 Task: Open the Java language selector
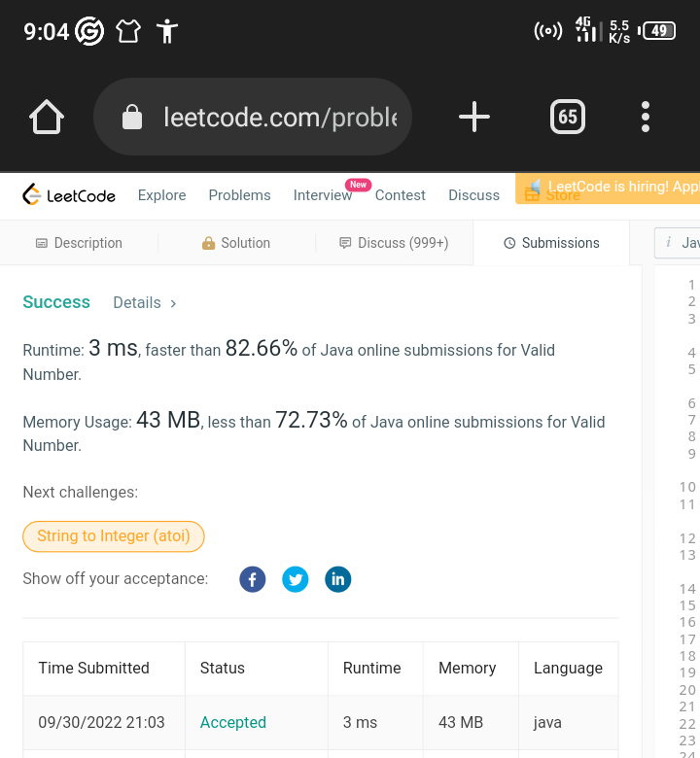(x=678, y=243)
